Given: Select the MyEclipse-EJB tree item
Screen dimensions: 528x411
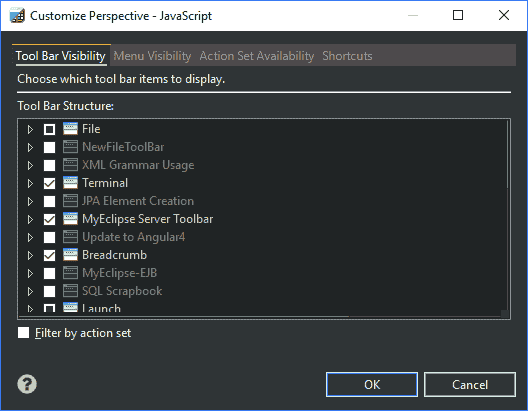Looking at the screenshot, I should pos(120,273).
